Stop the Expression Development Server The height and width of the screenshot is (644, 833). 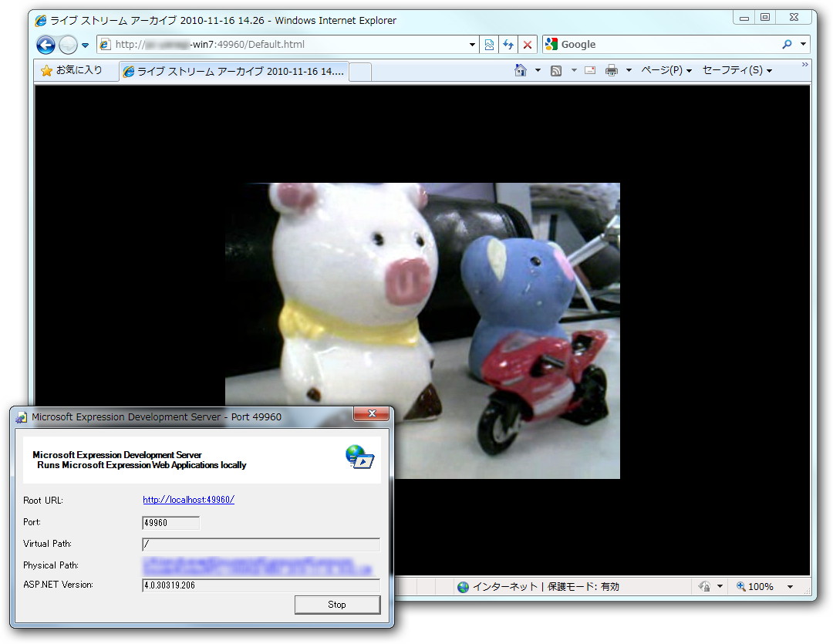pyautogui.click(x=337, y=605)
